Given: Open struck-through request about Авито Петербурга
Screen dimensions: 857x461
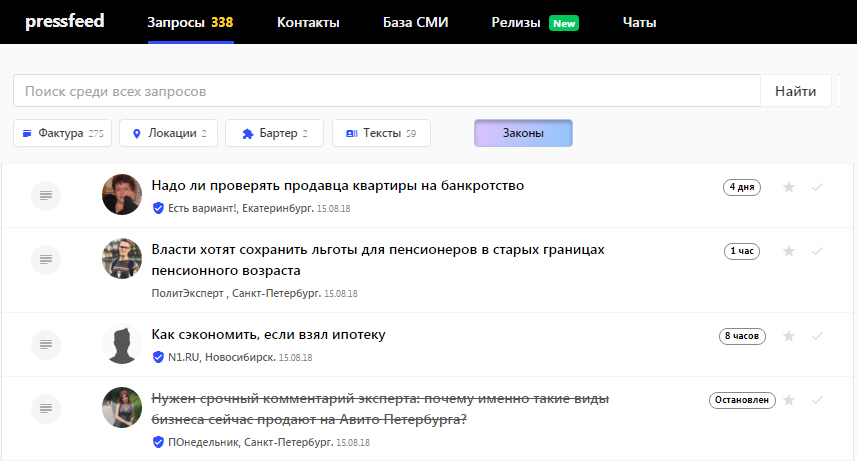Looking at the screenshot, I should (x=380, y=409).
